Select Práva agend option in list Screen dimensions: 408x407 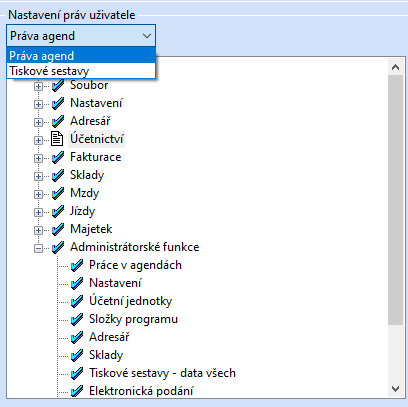tap(81, 56)
